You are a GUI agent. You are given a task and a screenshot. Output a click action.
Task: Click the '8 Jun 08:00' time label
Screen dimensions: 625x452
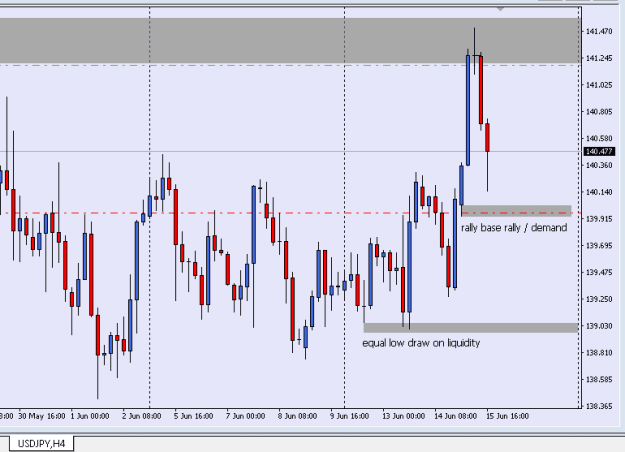pyautogui.click(x=297, y=416)
